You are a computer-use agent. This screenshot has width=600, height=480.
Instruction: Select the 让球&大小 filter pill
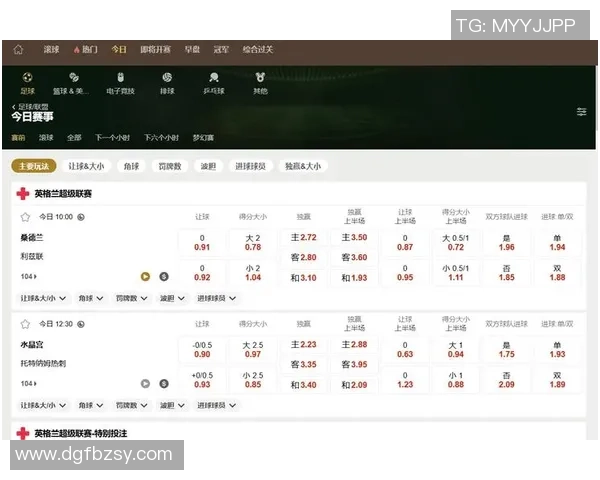click(x=86, y=166)
